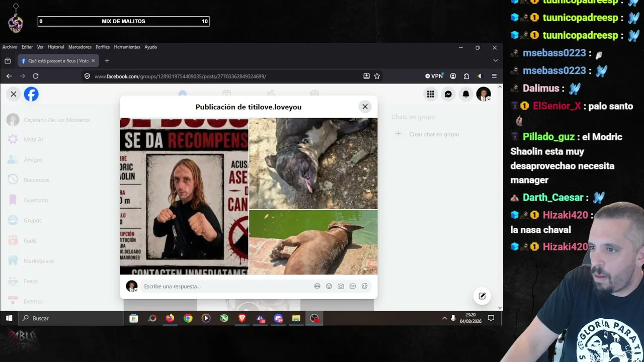This screenshot has height=362, width=644.
Task: Open Meta AI in the sidebar
Action: point(25,139)
